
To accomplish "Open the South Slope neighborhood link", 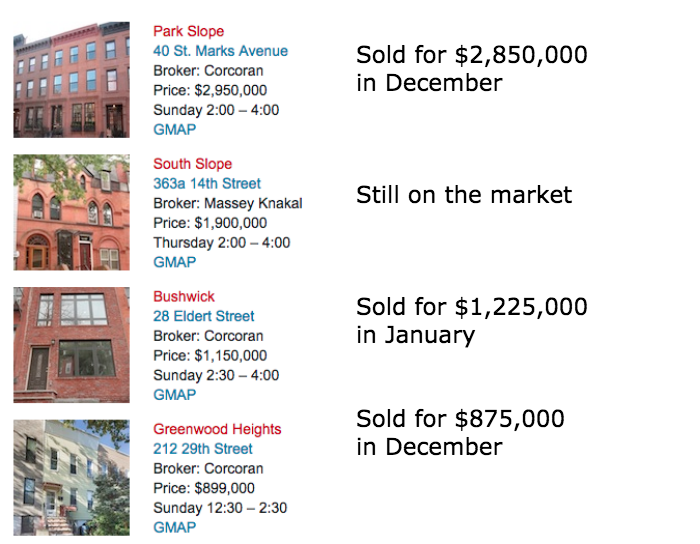I will (x=192, y=164).
